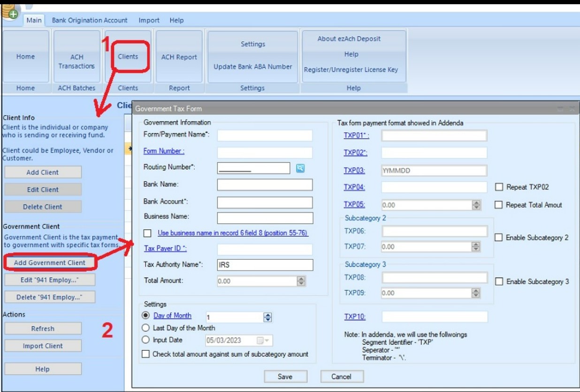
Task: Click Update Bank ABA Number
Action: tap(252, 67)
